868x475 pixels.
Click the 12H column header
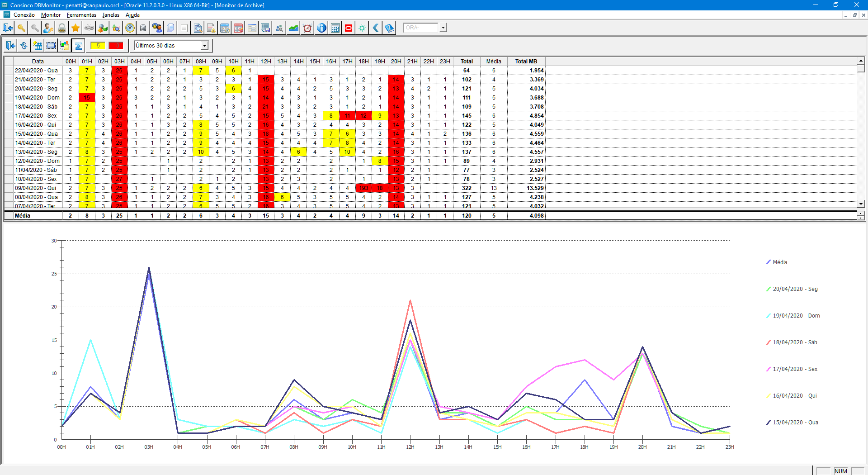pyautogui.click(x=266, y=62)
